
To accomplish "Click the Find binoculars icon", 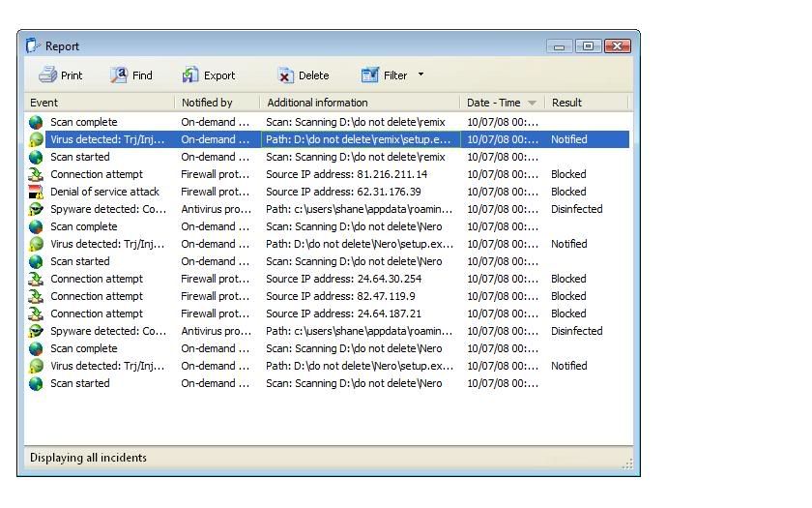I will [119, 75].
